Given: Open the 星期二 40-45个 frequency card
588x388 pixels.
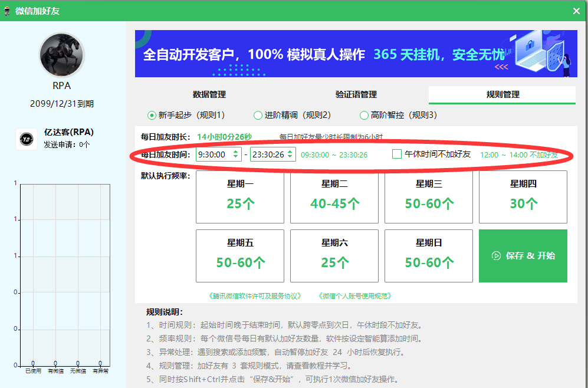Looking at the screenshot, I should click(334, 197).
